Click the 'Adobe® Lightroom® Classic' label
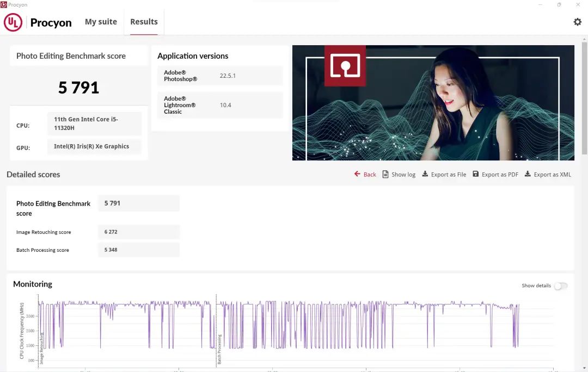 tap(180, 105)
